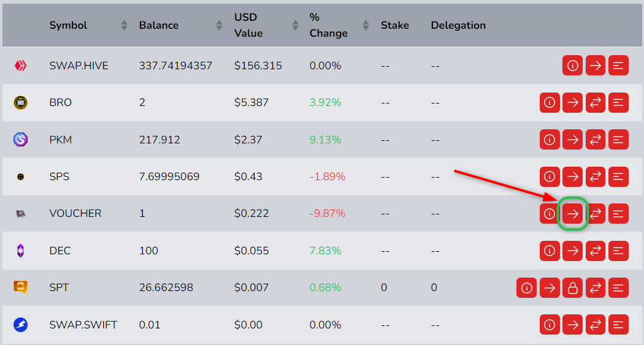This screenshot has width=644, height=345.
Task: Click the -9.87% change value
Action: pyautogui.click(x=328, y=214)
